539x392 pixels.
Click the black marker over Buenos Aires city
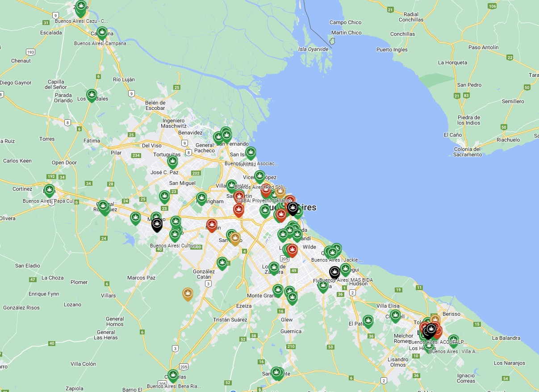click(292, 208)
